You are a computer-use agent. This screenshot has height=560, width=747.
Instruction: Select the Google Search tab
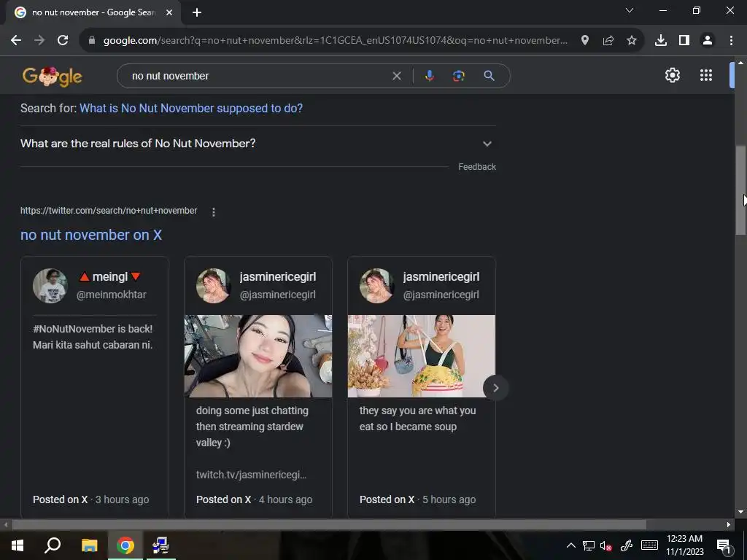(x=93, y=12)
